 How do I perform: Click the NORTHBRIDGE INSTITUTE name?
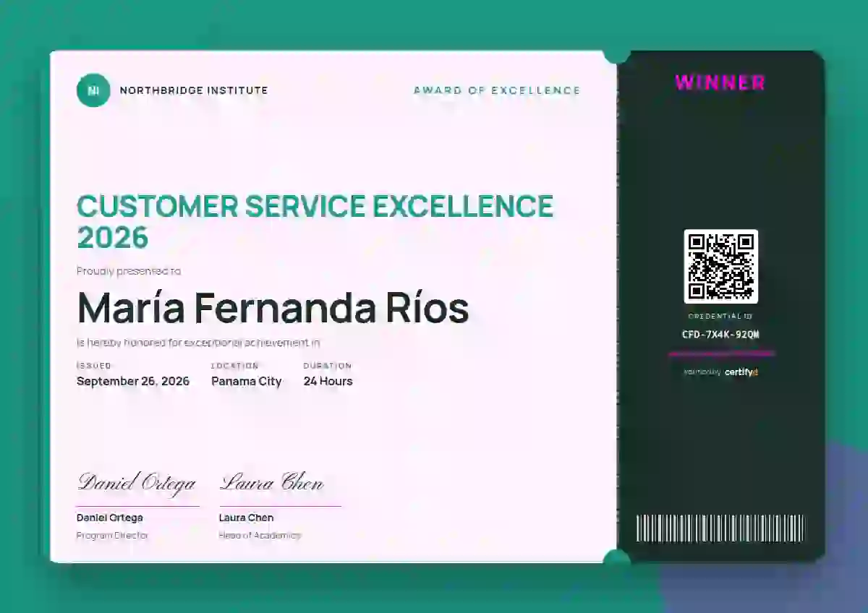(x=194, y=90)
